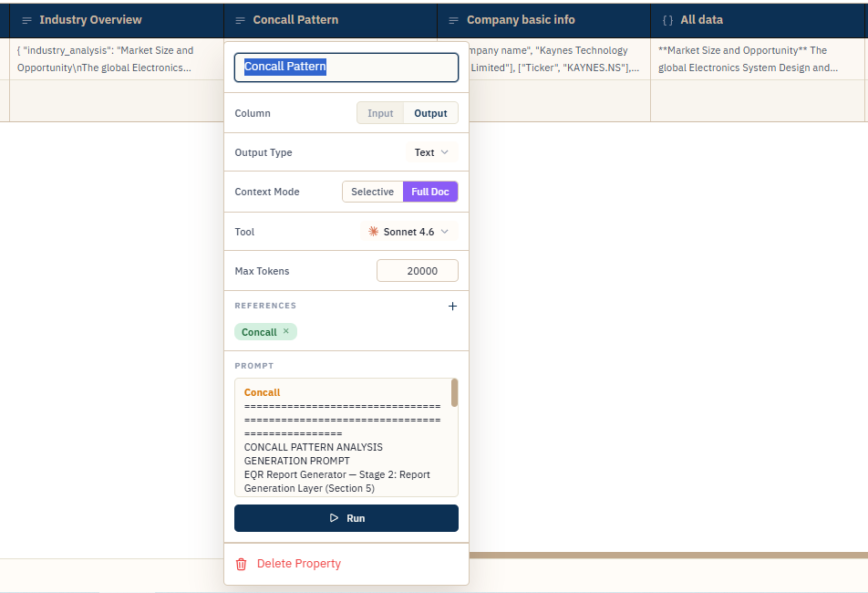This screenshot has width=868, height=593.
Task: Open the All data column header
Action: 759,20
